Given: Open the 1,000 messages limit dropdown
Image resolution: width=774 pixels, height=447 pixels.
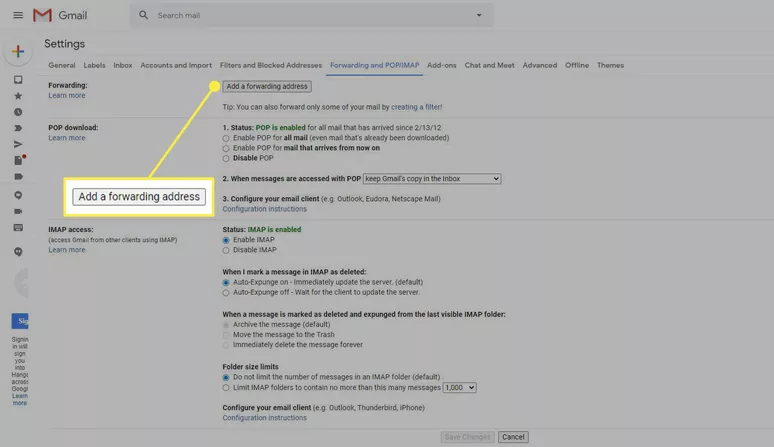Looking at the screenshot, I should [460, 388].
